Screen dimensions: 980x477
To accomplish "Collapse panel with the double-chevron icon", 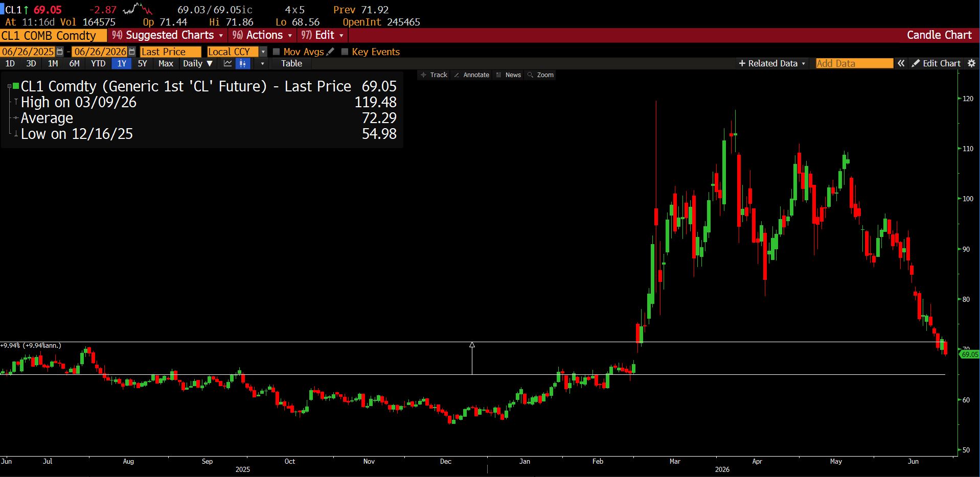I will [x=901, y=63].
